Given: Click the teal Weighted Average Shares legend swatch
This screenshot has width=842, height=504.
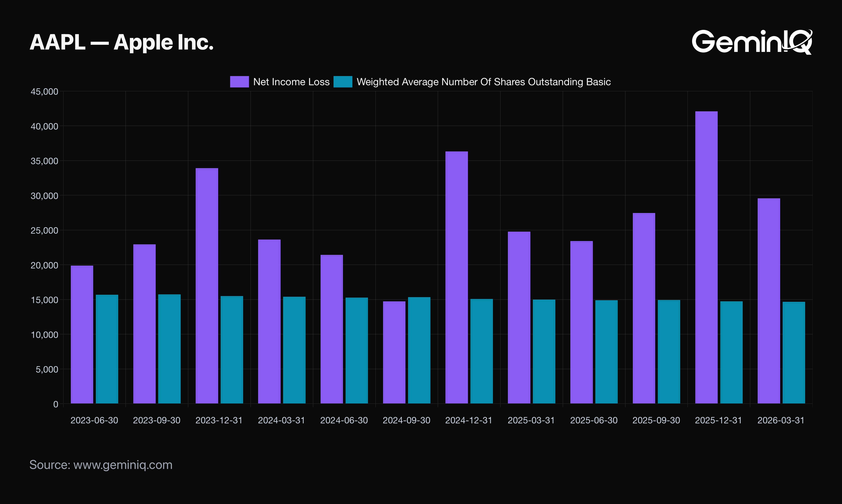Looking at the screenshot, I should (x=343, y=82).
